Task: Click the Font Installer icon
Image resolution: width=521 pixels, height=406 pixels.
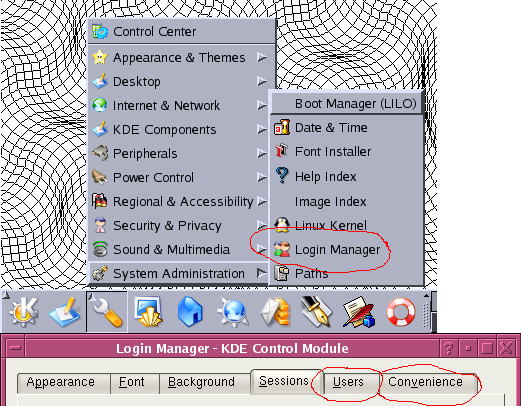Action: [282, 151]
